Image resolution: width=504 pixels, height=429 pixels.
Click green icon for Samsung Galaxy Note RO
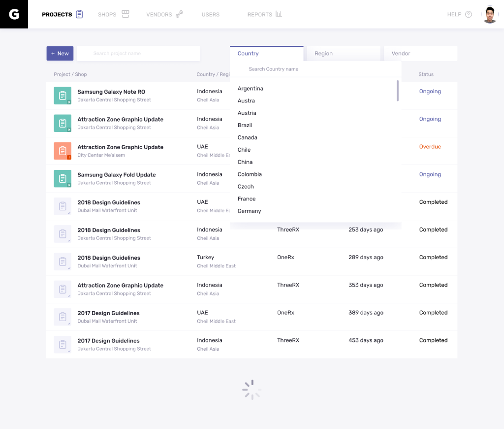point(63,96)
